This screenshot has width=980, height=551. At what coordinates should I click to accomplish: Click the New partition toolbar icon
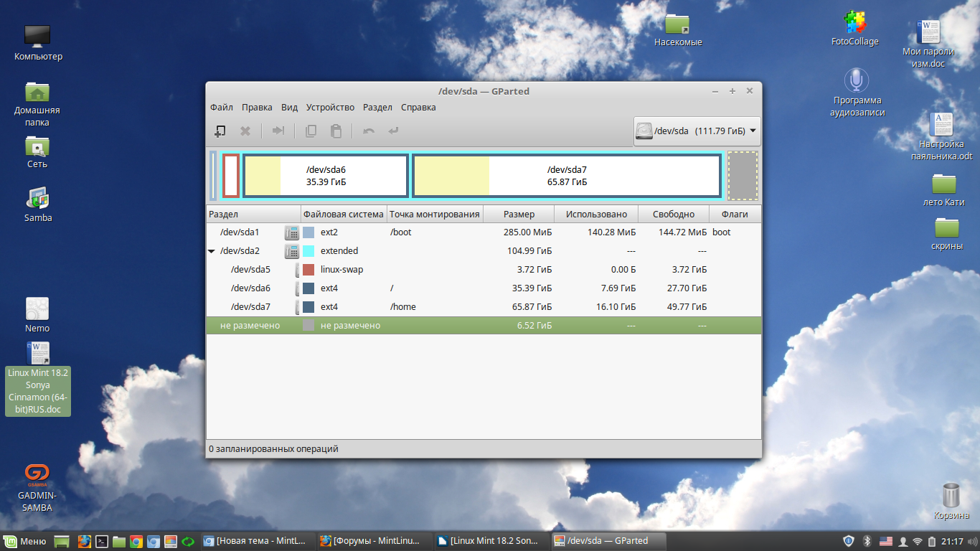220,131
